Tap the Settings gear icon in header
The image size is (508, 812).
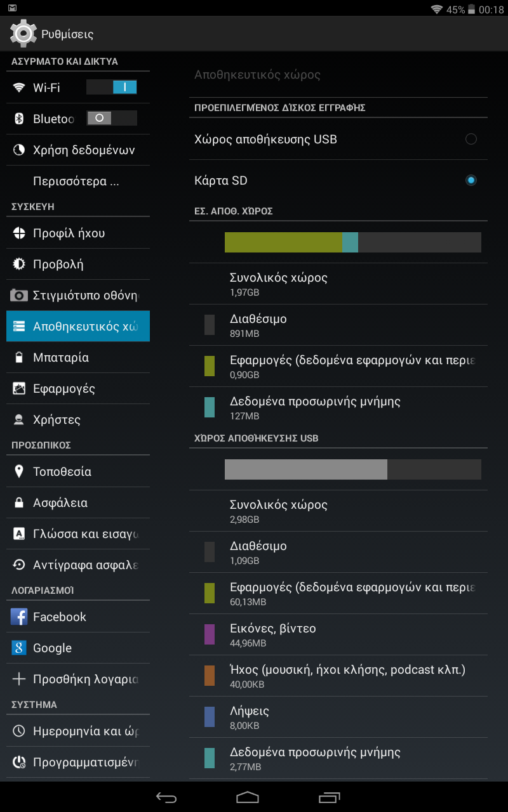pos(23,34)
